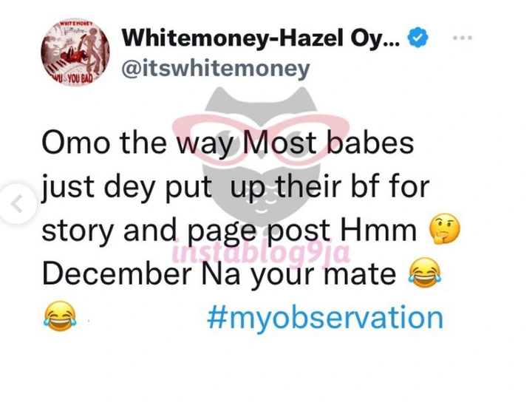Click the word "mate" in the tweet

360,274
